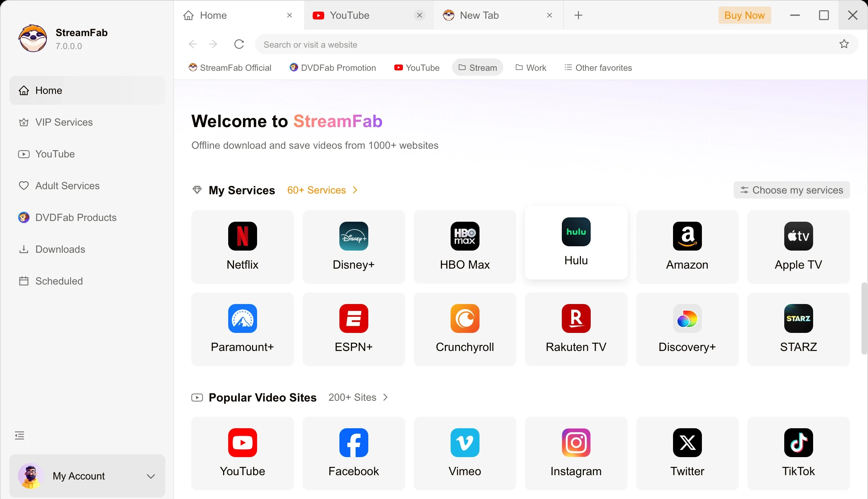
Task: Open the DVDFab Promotion bookmark
Action: [333, 68]
